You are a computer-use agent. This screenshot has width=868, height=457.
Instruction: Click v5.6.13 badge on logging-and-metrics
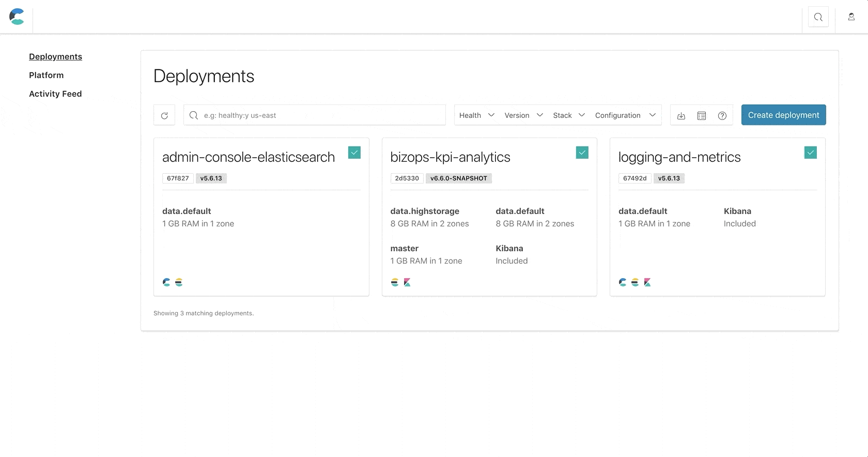669,178
